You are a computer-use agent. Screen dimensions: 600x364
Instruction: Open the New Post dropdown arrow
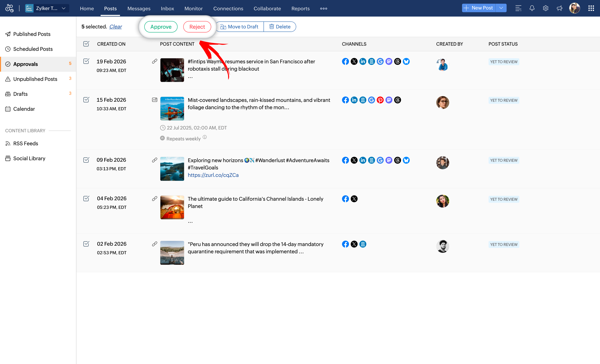coord(501,8)
